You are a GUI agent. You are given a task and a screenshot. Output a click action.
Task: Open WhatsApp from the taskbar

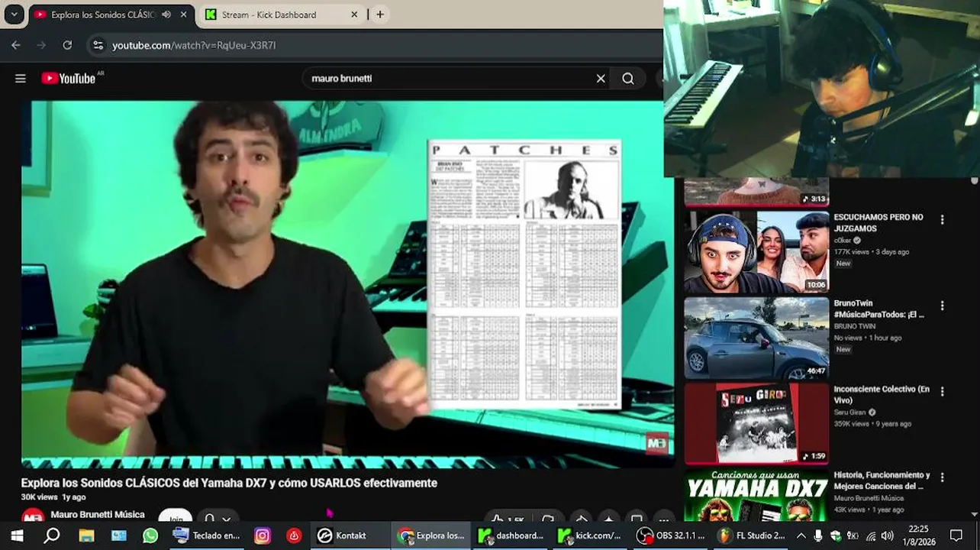pyautogui.click(x=150, y=535)
